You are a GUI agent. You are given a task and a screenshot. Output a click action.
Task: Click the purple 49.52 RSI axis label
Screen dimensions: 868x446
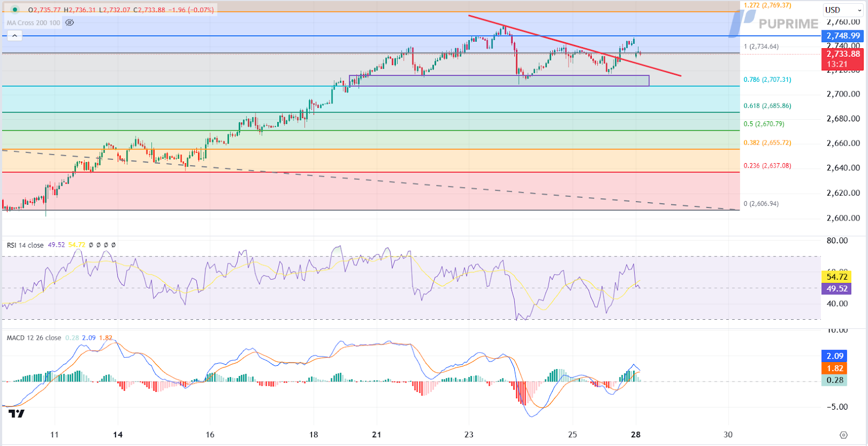[x=837, y=289]
